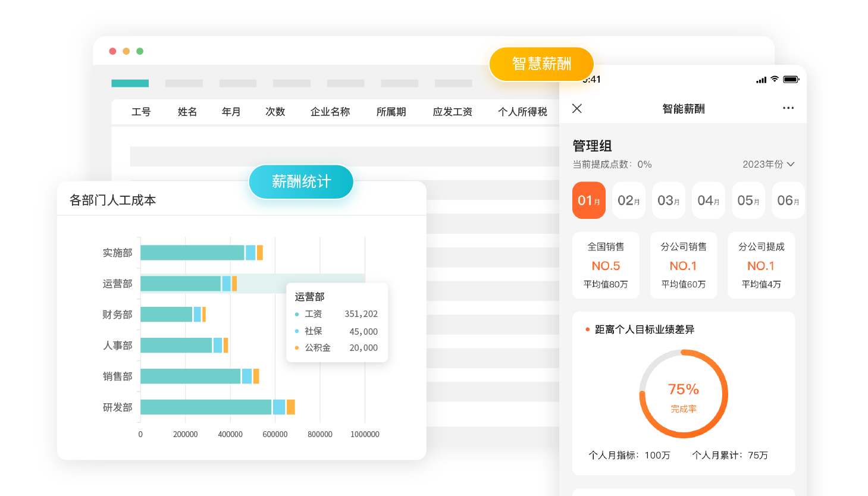Viewport: 868px width, 496px height.
Task: Click the 1000000 axis label
Action: pyautogui.click(x=365, y=435)
